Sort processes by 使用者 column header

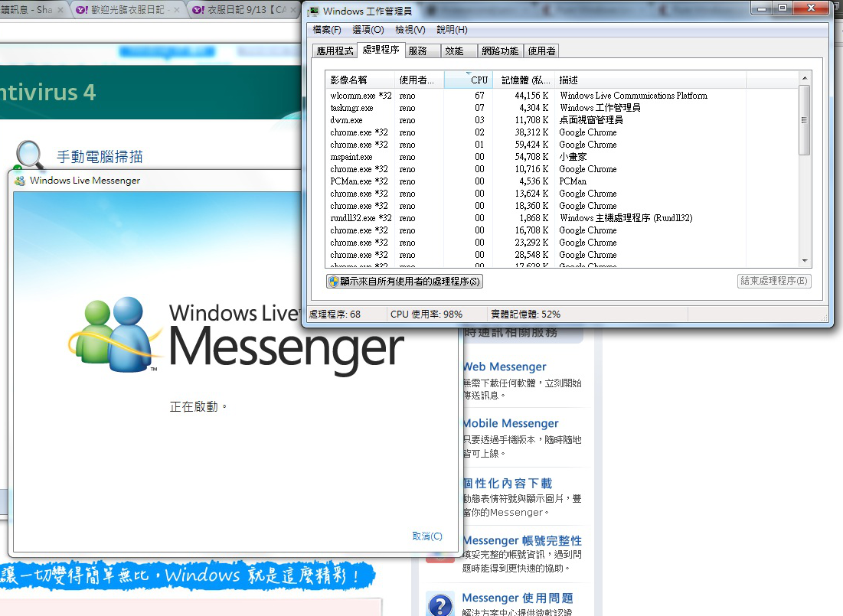click(x=420, y=80)
